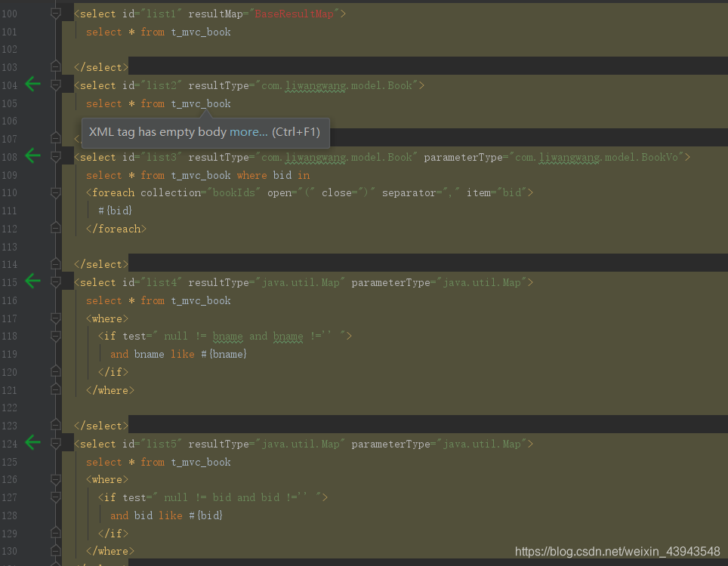Click the green mapper arrow beside list3 select
This screenshot has height=566, width=728.
coord(33,156)
